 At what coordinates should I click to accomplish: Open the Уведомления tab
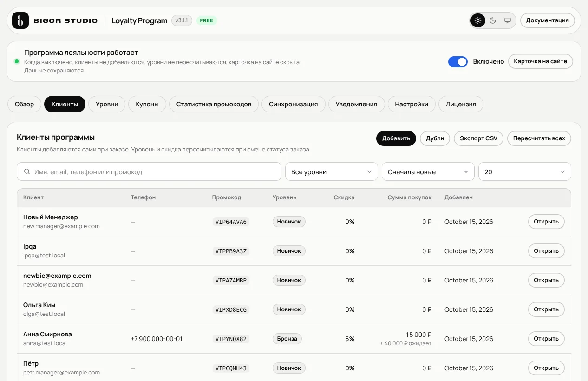click(357, 104)
